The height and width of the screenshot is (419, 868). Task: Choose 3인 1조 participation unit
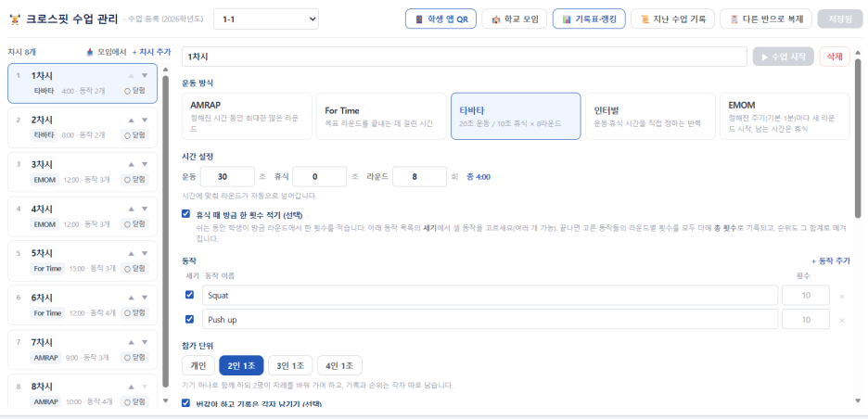point(290,365)
